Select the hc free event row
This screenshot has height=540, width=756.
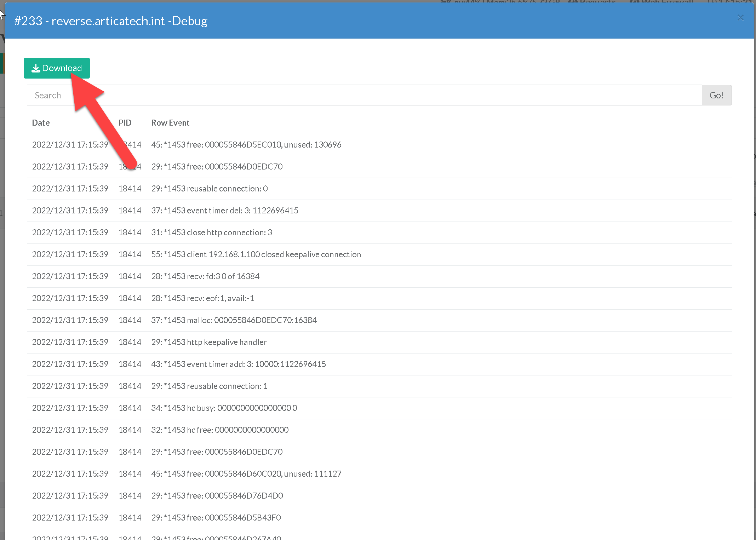pyautogui.click(x=220, y=430)
